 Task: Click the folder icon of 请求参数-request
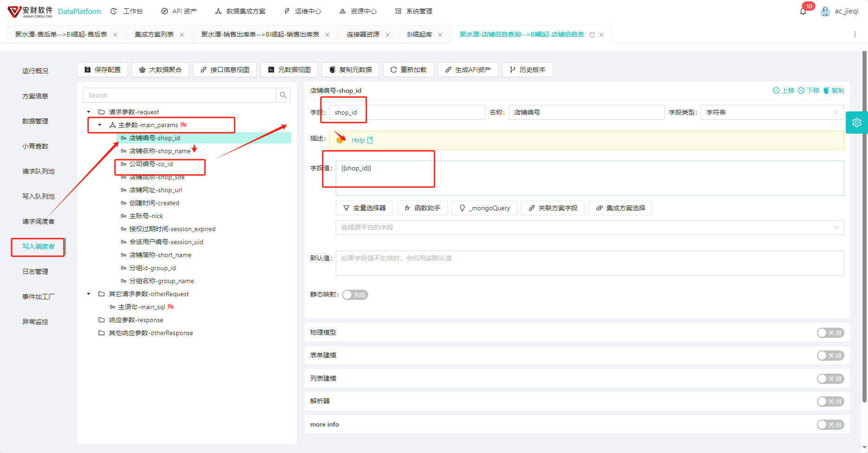(102, 112)
